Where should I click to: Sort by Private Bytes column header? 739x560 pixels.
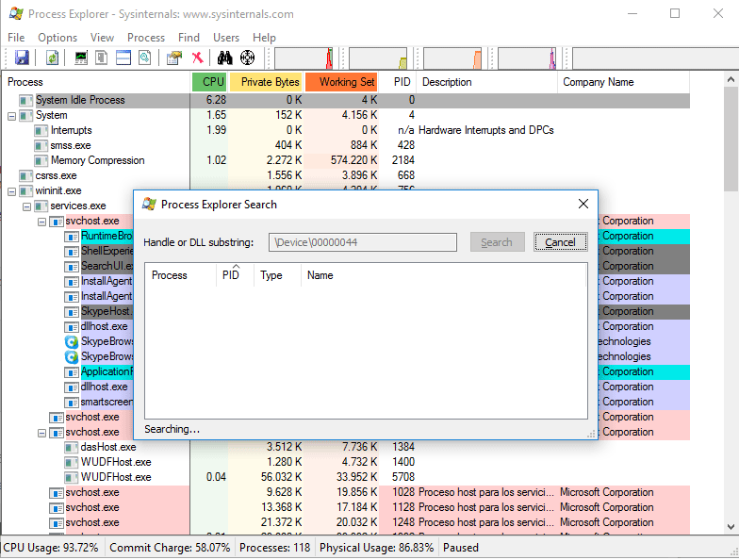point(266,82)
